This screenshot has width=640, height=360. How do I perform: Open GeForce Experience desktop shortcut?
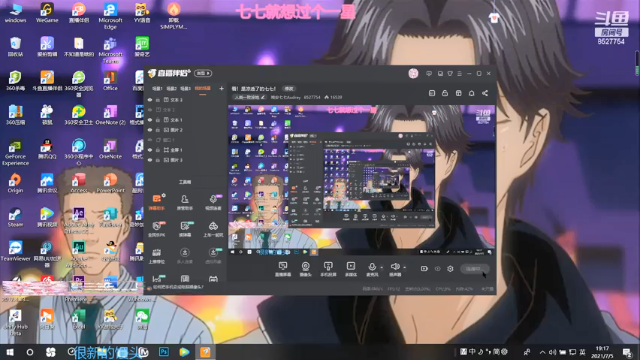15,153
